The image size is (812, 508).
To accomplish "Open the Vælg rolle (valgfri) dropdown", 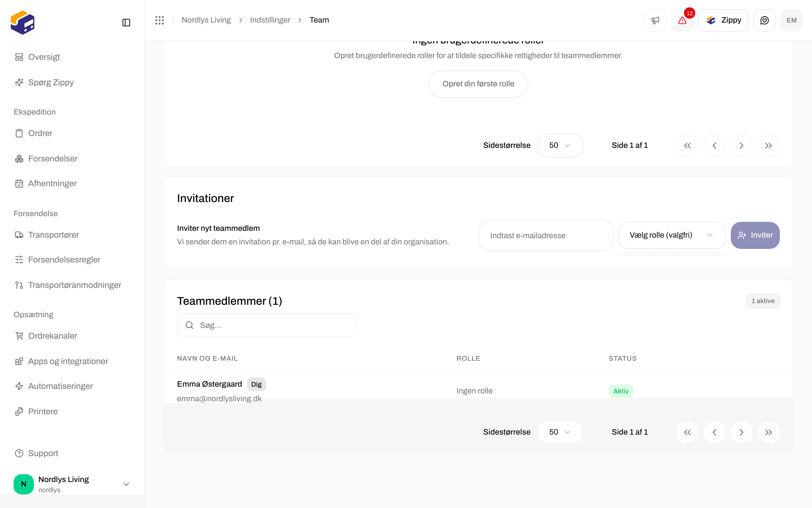I will [672, 235].
